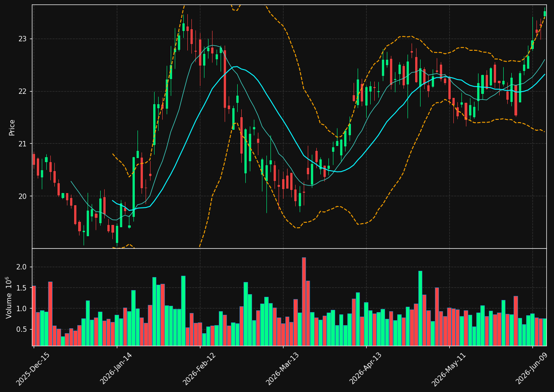554x392 pixels.
Task: Select the price tick label 22
Action: 22,91
